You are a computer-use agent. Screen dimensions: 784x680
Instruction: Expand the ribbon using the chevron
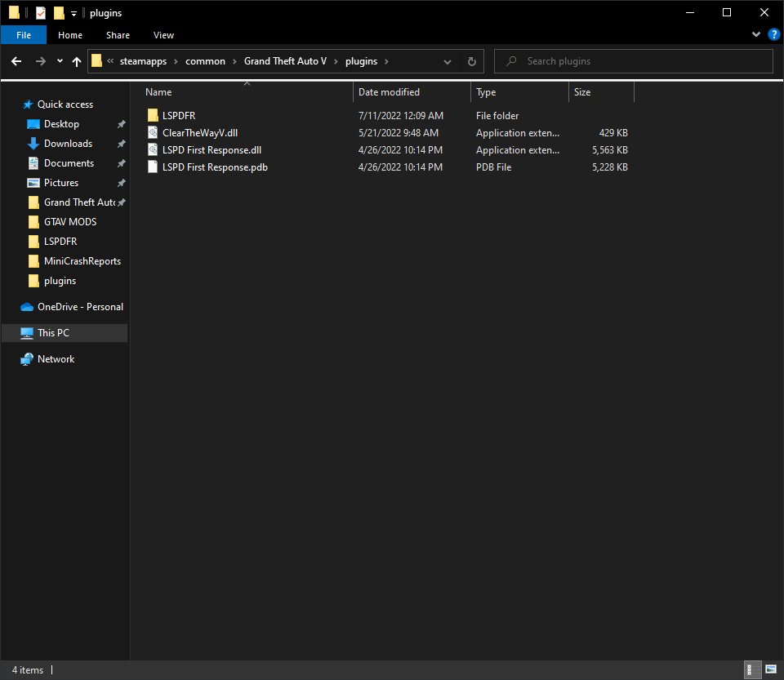click(755, 34)
